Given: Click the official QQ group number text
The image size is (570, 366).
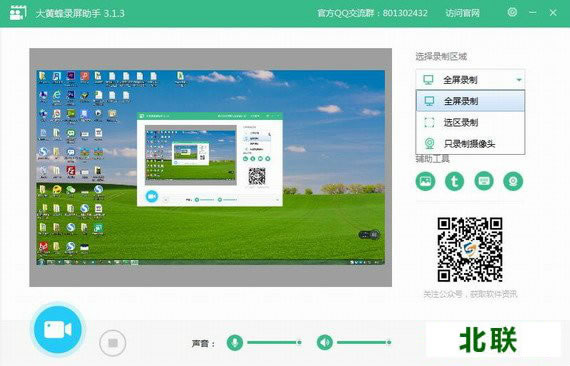Looking at the screenshot, I should (x=405, y=13).
